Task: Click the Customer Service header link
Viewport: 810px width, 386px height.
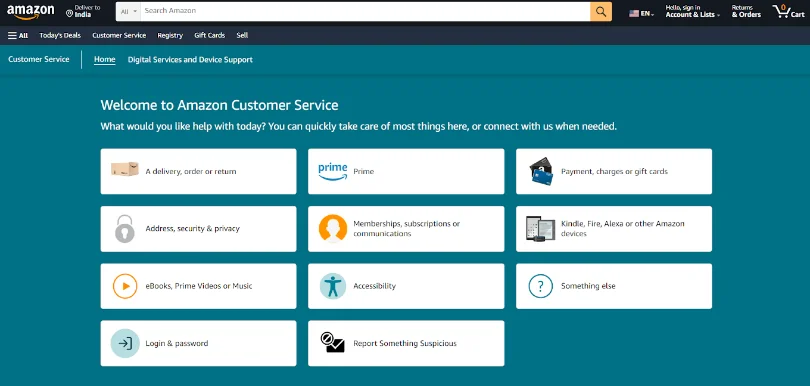Action: click(39, 59)
